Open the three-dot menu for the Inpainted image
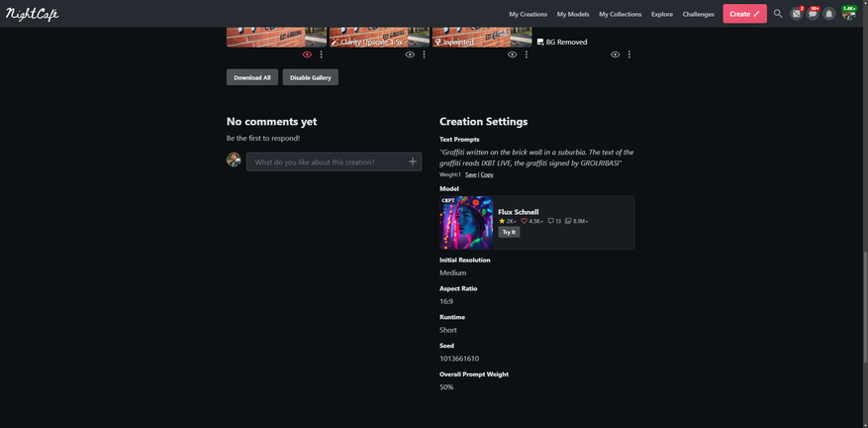 coord(526,54)
